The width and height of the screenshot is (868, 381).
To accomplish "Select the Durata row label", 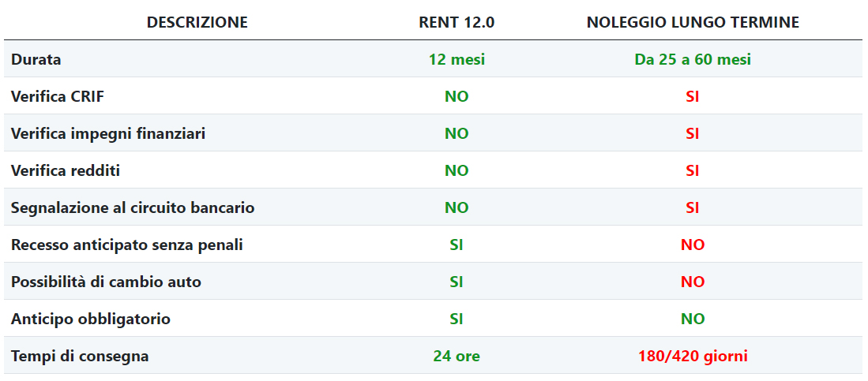I will click(36, 59).
